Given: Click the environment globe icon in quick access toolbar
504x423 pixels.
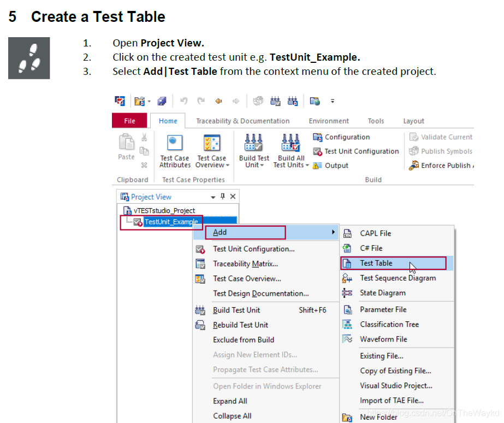Looking at the screenshot, I should [315, 101].
